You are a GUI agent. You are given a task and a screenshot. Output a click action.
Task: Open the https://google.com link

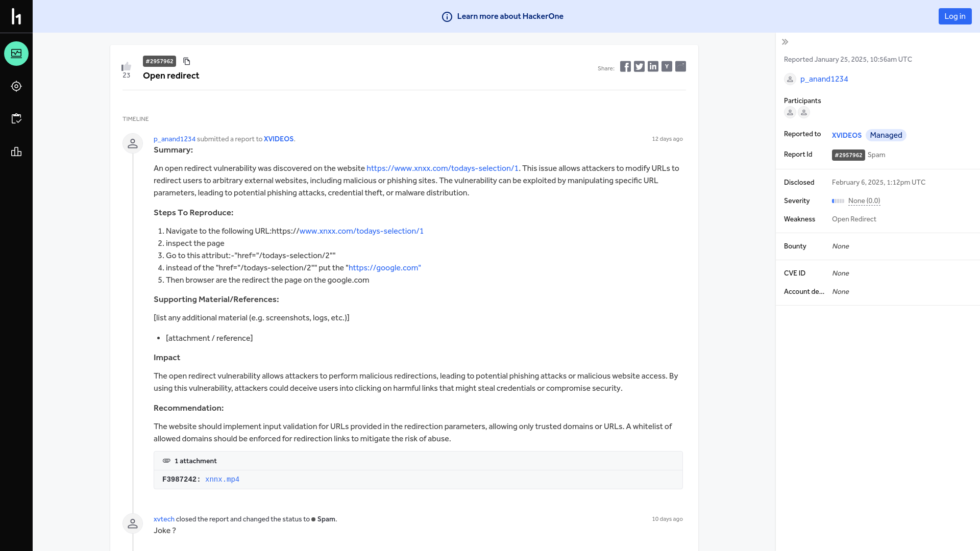(385, 268)
